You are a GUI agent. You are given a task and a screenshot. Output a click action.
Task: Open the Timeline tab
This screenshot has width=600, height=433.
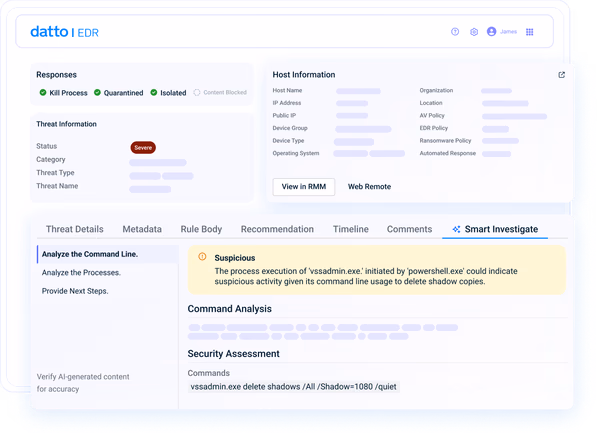point(351,229)
